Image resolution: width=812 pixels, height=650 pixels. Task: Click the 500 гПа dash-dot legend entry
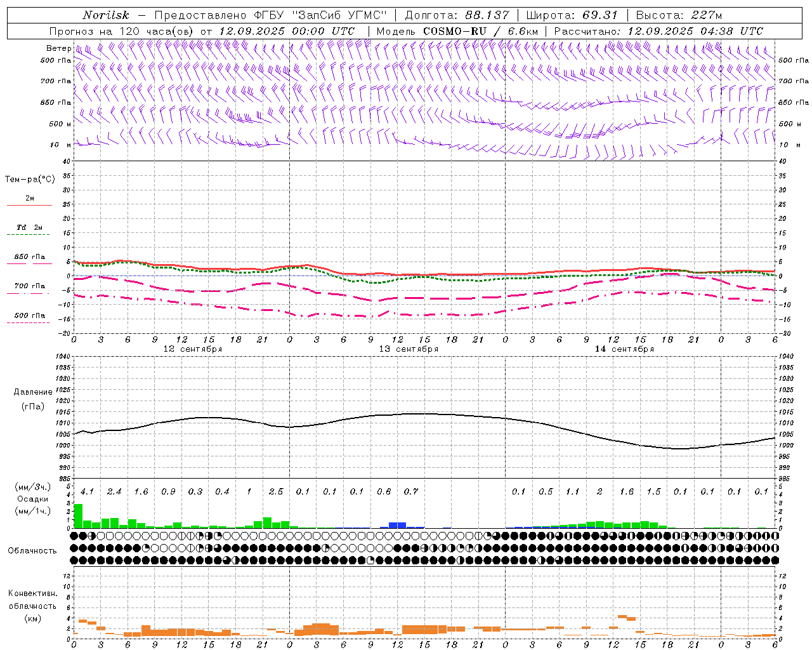[29, 319]
